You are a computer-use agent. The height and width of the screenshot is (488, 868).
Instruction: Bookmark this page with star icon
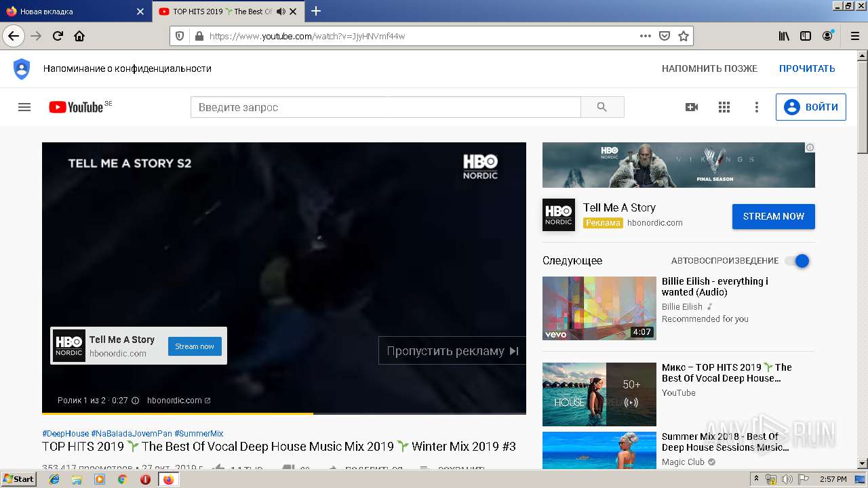pyautogui.click(x=684, y=36)
